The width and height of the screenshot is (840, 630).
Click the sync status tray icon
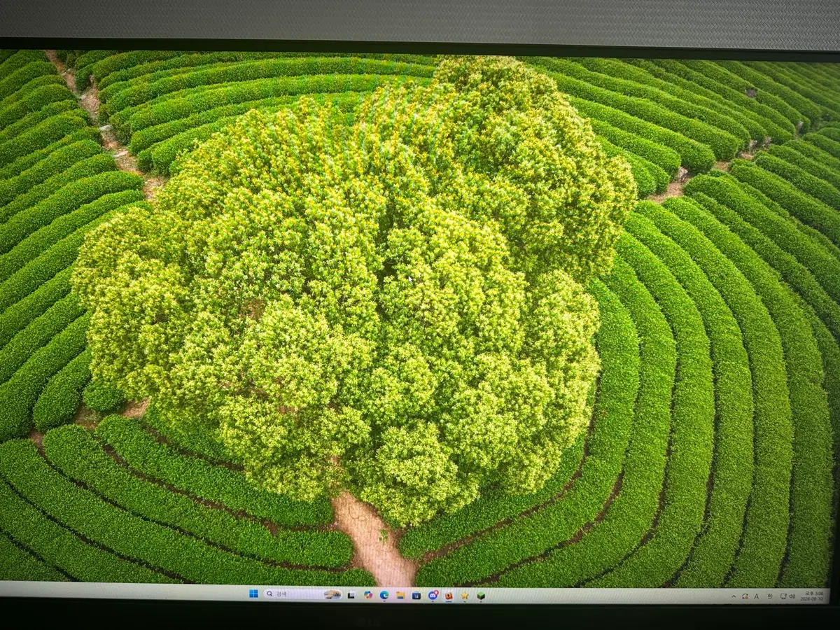tap(745, 596)
